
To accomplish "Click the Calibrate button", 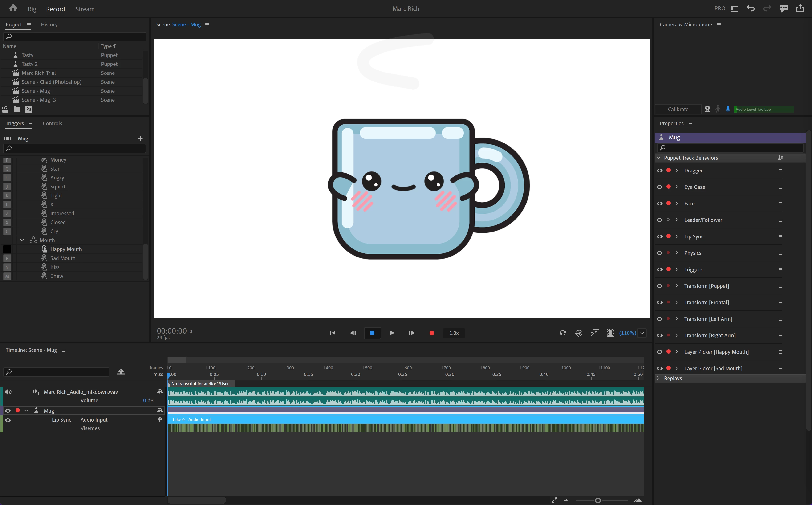I will (x=678, y=109).
